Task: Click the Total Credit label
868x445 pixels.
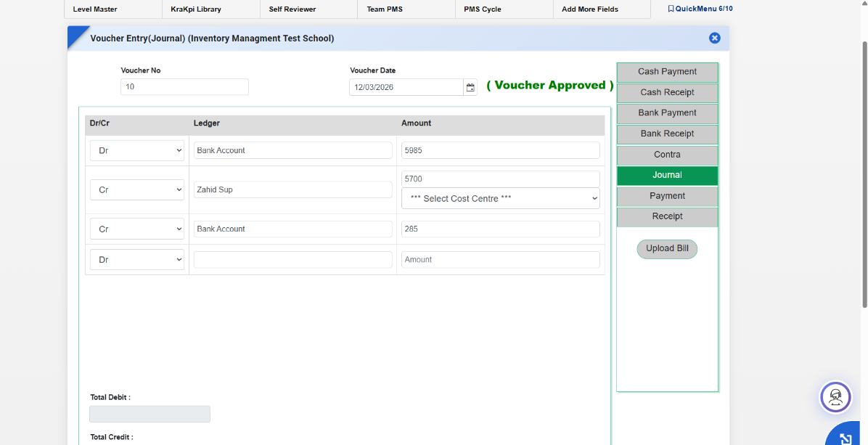Action: point(112,437)
